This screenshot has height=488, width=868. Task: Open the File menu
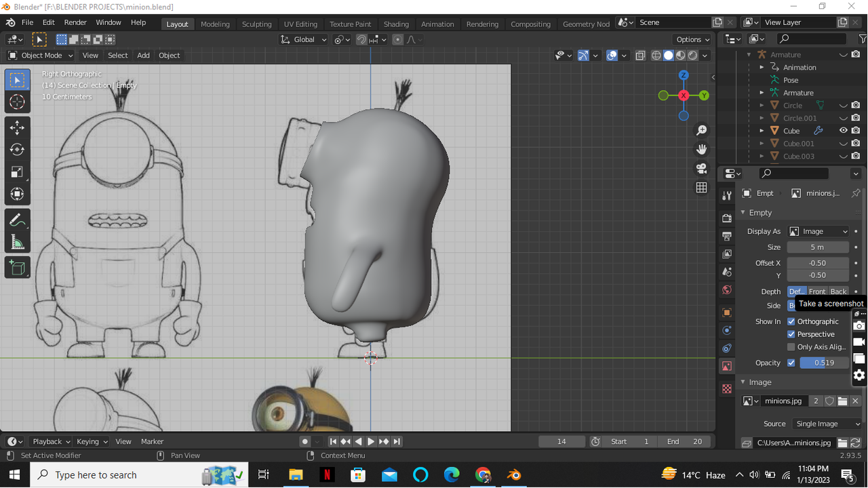[x=27, y=22]
